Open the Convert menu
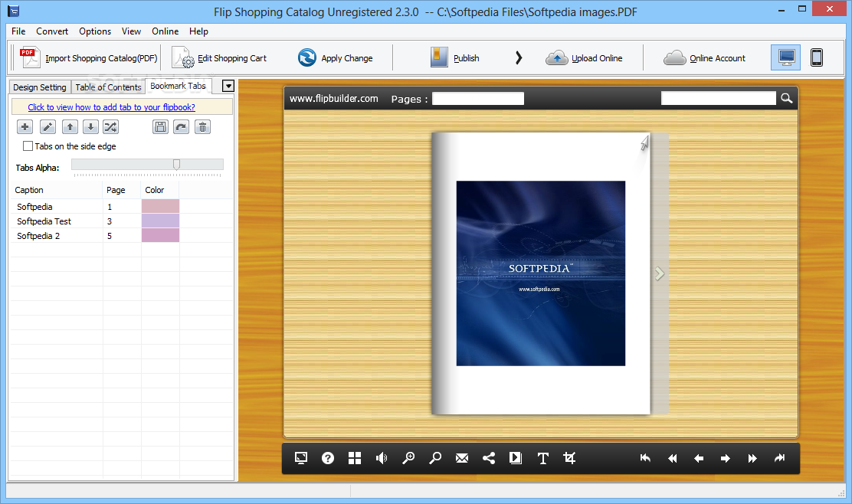This screenshot has height=504, width=852. (52, 31)
